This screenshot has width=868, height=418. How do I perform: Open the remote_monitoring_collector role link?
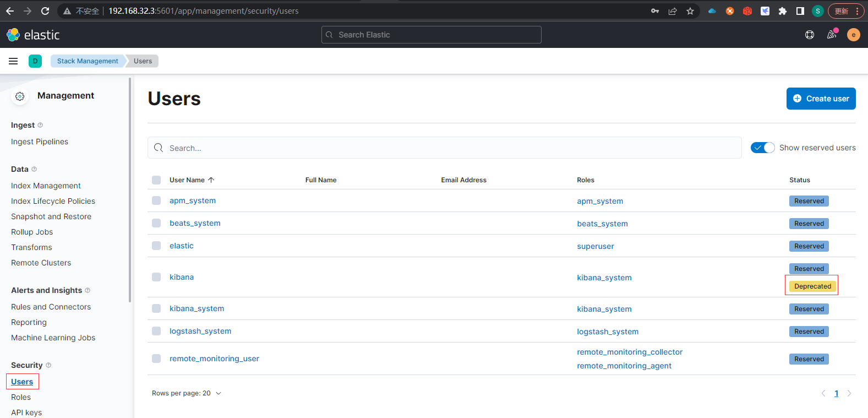630,352
